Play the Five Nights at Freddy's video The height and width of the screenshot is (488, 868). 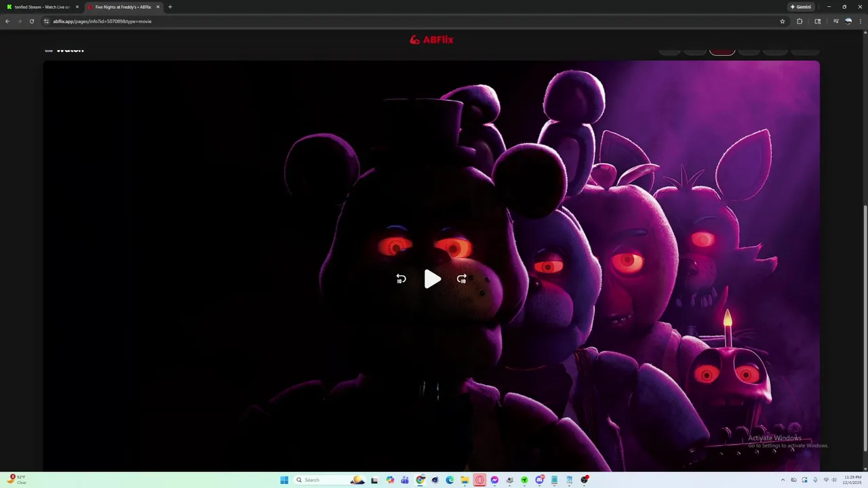point(433,279)
